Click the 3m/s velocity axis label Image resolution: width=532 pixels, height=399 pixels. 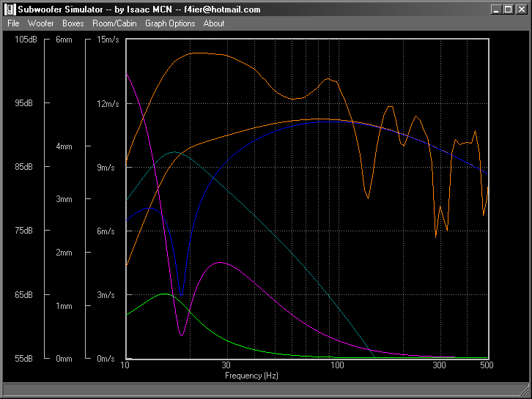tap(106, 295)
